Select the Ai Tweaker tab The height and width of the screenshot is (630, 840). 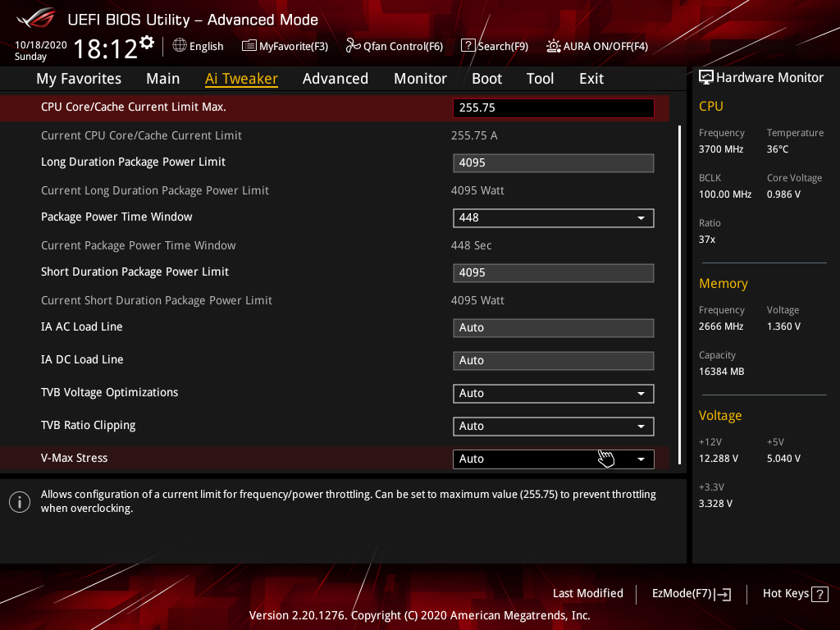tap(241, 79)
